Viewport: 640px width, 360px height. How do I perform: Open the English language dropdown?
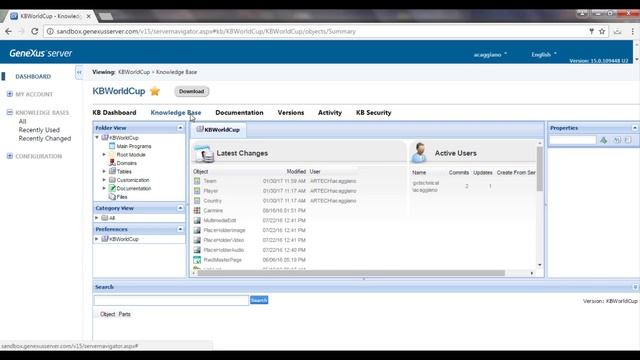pyautogui.click(x=544, y=54)
